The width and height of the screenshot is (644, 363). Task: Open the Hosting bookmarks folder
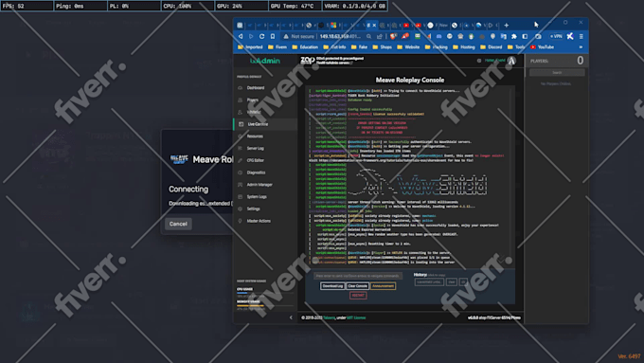pos(463,46)
